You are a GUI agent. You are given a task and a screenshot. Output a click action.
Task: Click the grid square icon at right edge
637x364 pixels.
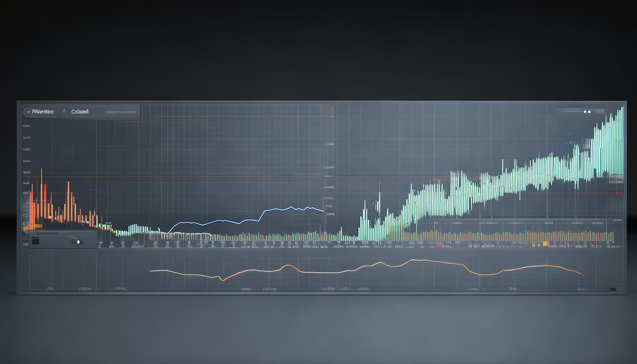click(615, 206)
